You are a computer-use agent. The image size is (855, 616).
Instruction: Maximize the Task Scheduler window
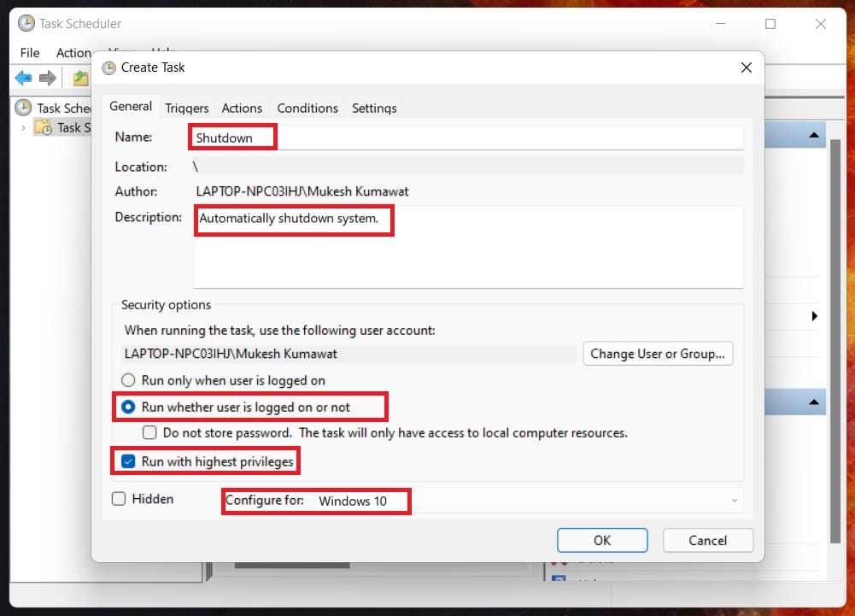tap(770, 24)
